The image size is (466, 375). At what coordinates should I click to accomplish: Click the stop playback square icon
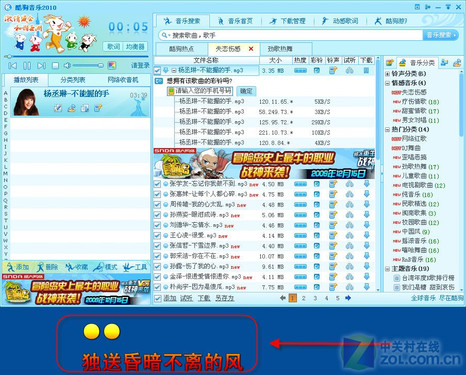(x=56, y=66)
